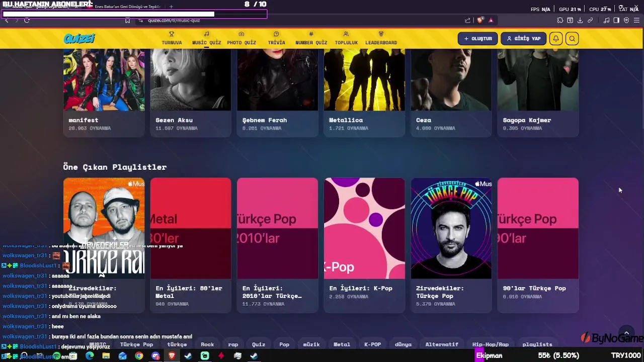Image resolution: width=644 pixels, height=362 pixels.
Task: Open Brave Rewards triangle icon
Action: pyautogui.click(x=491, y=20)
